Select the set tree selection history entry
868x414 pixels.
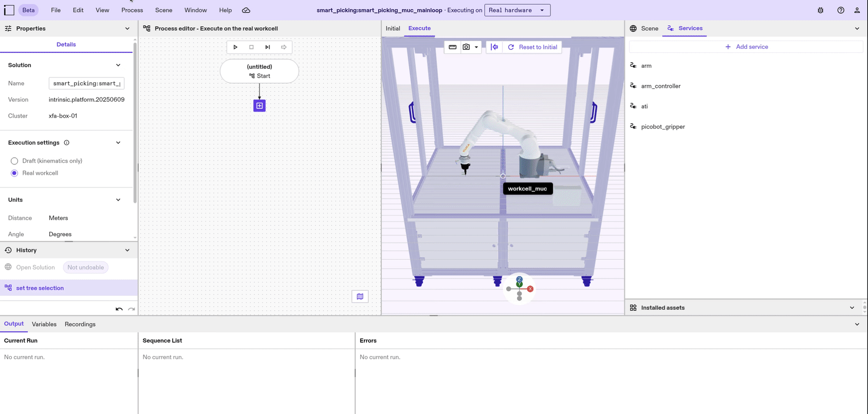(69, 288)
